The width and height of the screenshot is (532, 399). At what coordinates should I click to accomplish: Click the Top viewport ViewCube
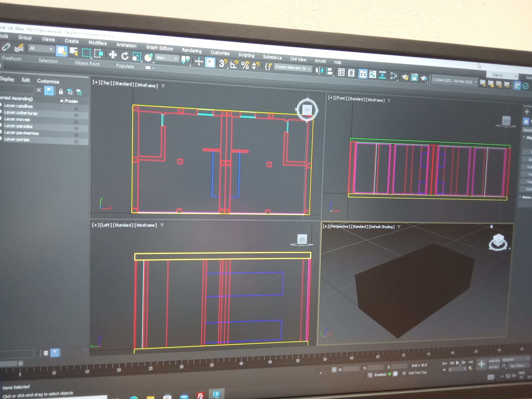tap(307, 110)
